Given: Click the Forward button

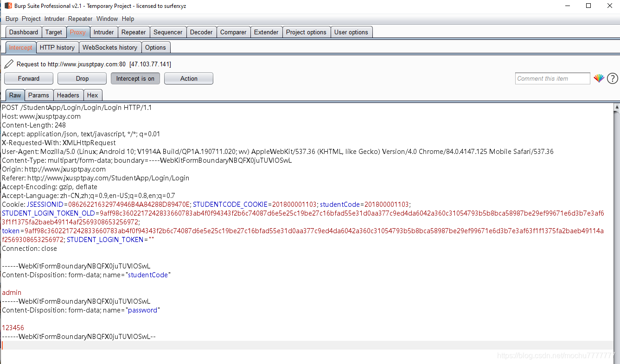Looking at the screenshot, I should 29,78.
